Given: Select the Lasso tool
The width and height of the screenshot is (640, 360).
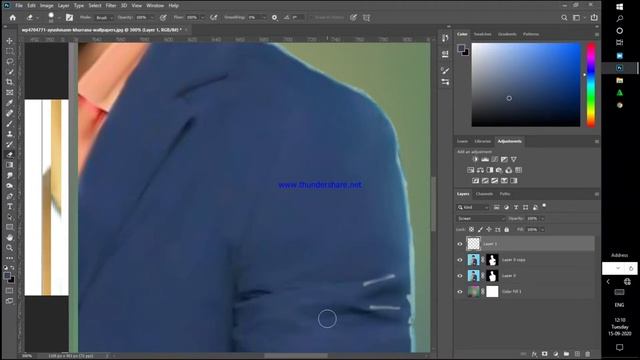Looking at the screenshot, I should click(9, 62).
